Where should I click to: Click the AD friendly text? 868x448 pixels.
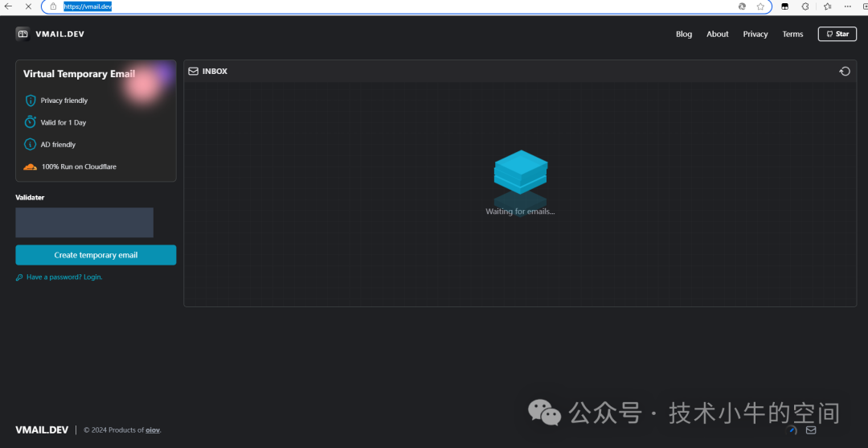pos(58,145)
